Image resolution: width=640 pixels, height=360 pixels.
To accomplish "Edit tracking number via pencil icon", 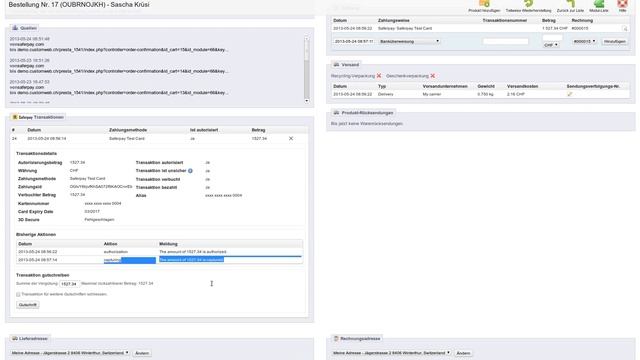I will [x=570, y=94].
